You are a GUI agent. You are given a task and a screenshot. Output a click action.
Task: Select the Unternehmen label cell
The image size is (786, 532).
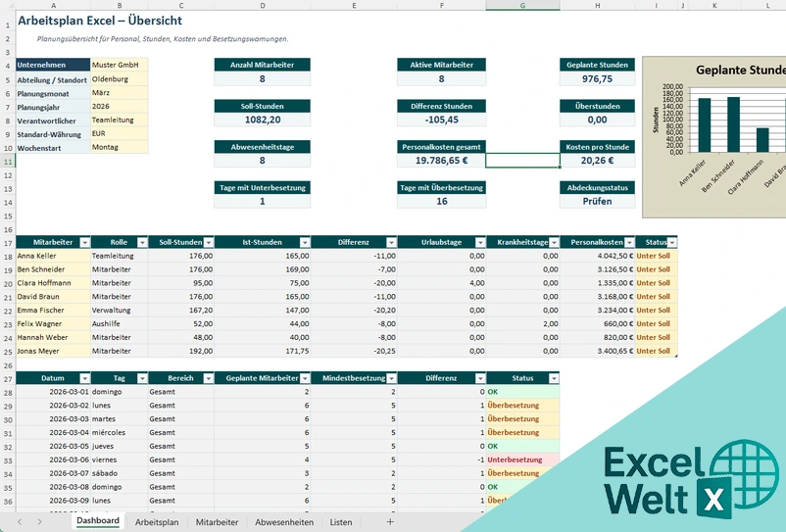pyautogui.click(x=53, y=65)
